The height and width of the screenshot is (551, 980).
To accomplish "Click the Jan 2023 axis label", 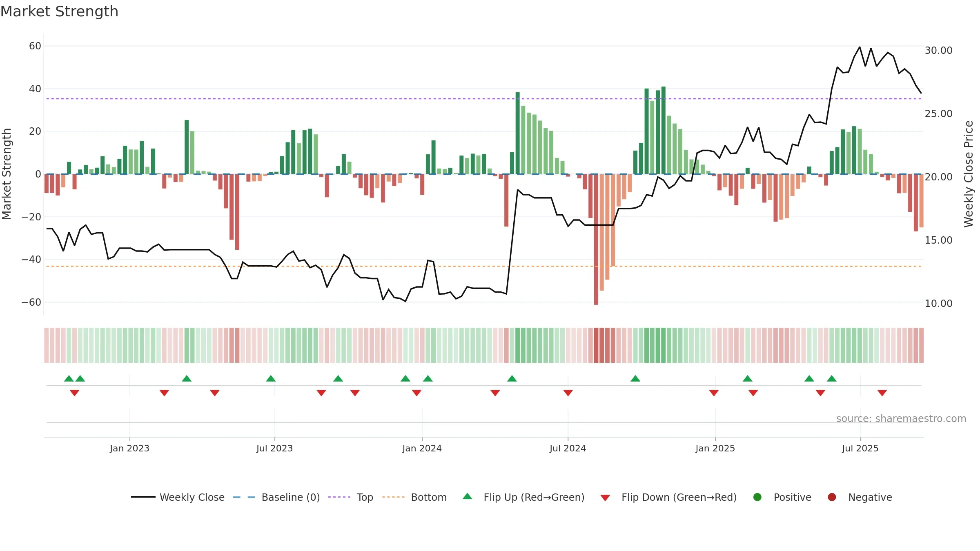I will click(129, 448).
